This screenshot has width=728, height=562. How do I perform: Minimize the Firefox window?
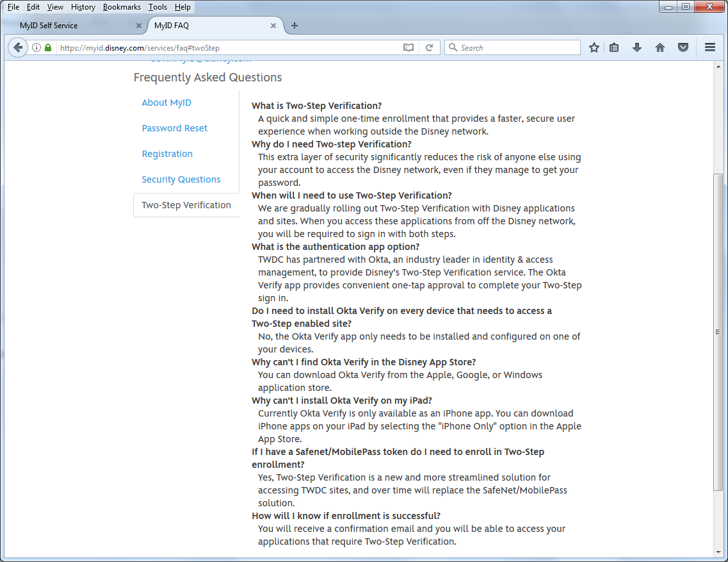coord(668,6)
